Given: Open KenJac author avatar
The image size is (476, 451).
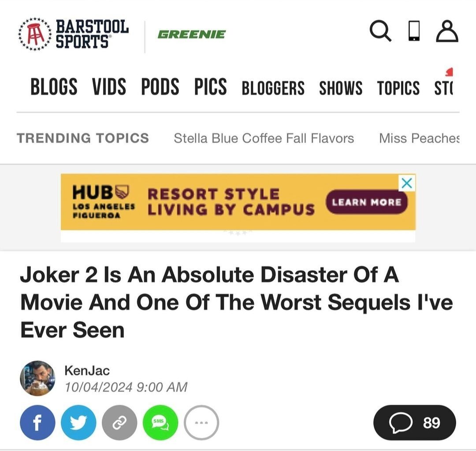Looking at the screenshot, I should [x=37, y=378].
